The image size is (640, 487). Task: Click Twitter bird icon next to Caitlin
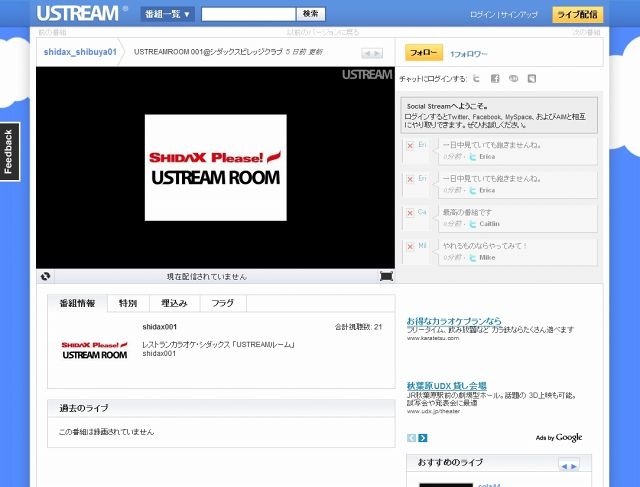click(473, 224)
